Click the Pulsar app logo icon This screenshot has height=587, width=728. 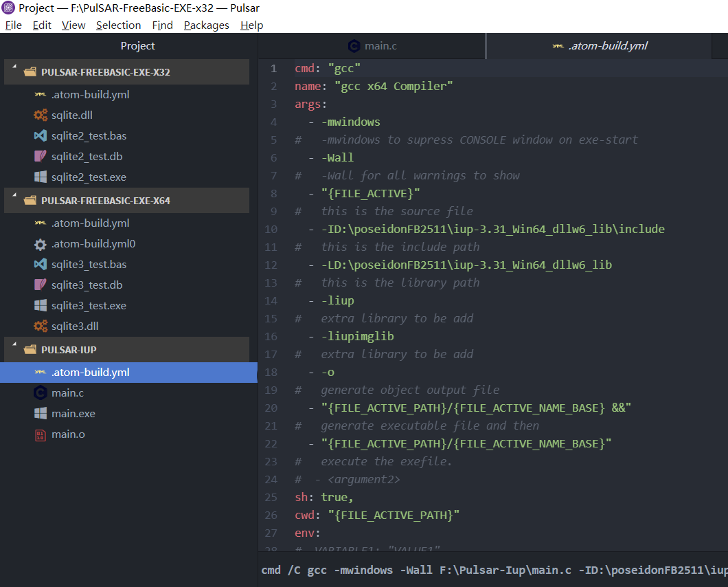[x=8, y=8]
